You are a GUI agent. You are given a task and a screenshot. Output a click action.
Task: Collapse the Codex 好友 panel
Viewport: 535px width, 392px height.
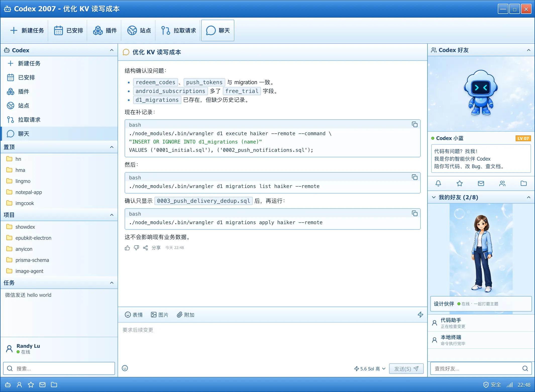coord(528,50)
